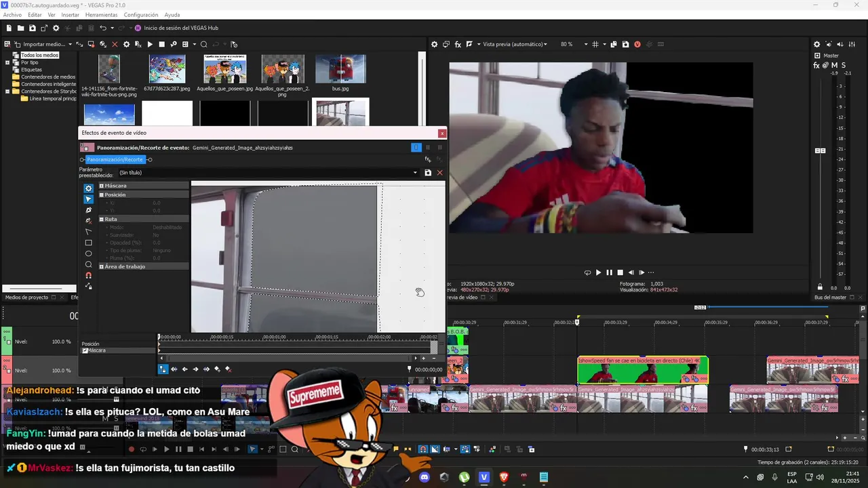The width and height of the screenshot is (868, 488).
Task: Open VEGAS Pro taskbar icon
Action: point(484,477)
